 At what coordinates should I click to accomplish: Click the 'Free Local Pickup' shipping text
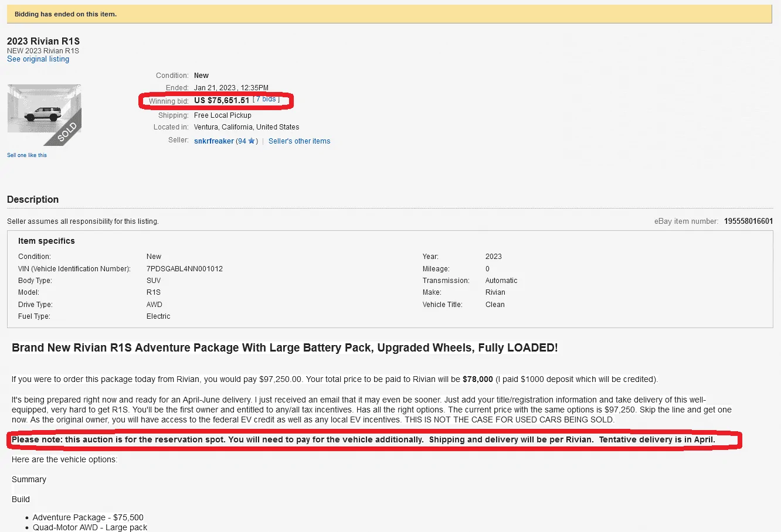point(223,115)
